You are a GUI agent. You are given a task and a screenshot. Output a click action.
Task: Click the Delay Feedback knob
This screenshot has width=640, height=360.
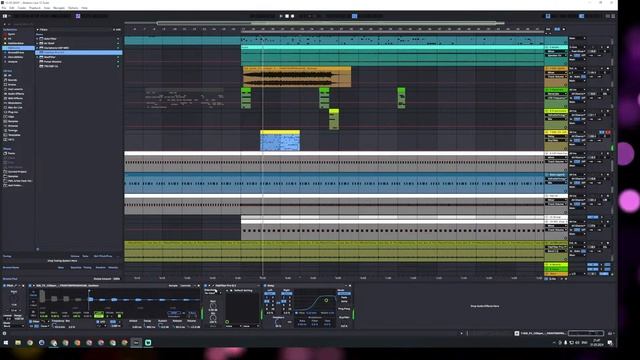[x=278, y=322]
